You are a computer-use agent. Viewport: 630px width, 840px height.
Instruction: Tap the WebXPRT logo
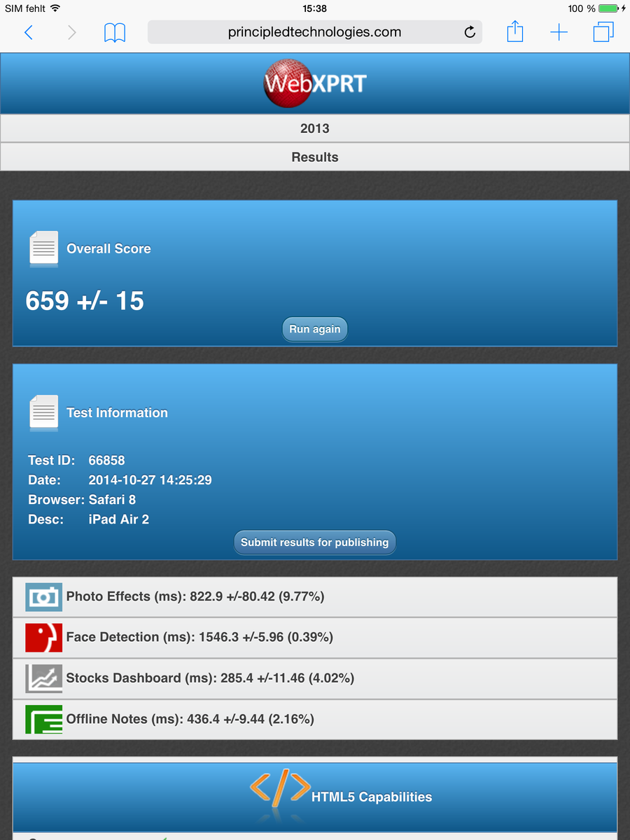point(315,84)
